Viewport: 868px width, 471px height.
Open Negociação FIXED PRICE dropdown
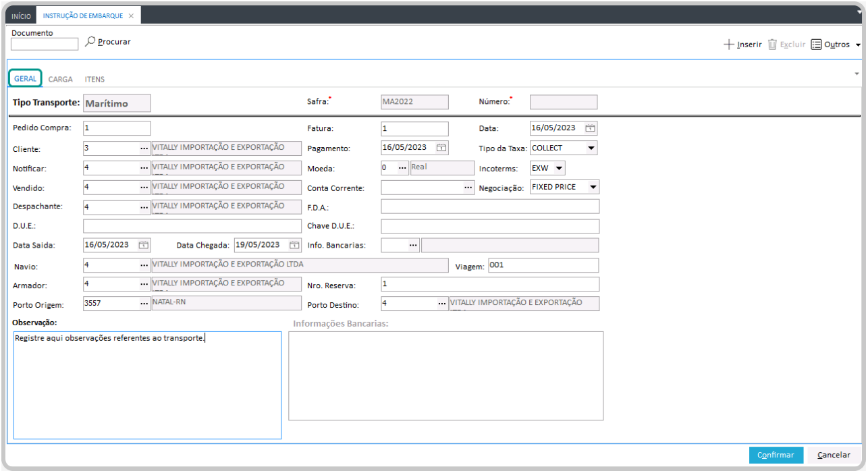point(593,187)
